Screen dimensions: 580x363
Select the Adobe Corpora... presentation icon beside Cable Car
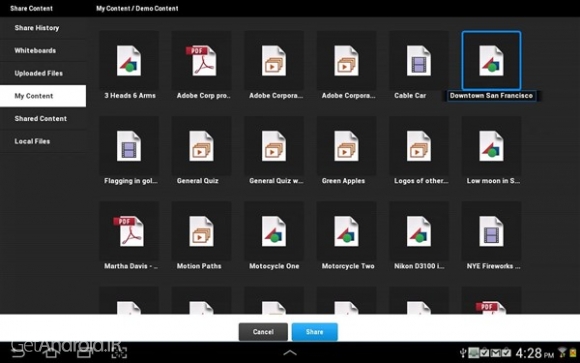[346, 61]
